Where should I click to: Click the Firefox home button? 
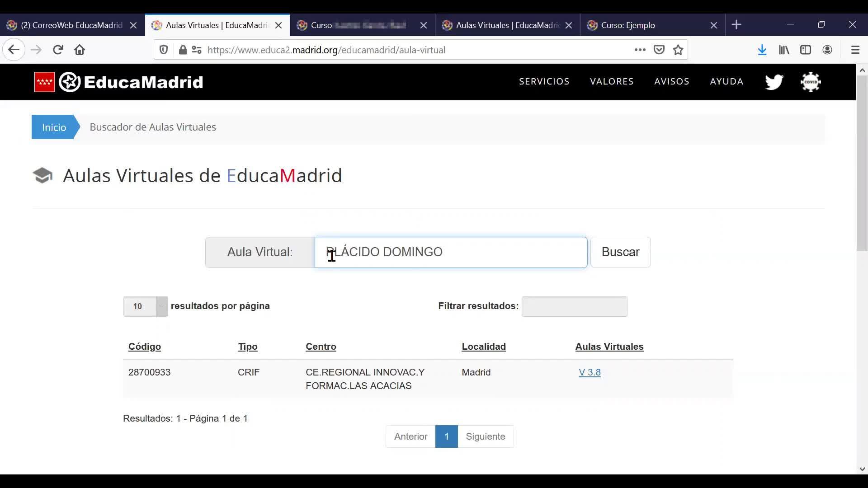(x=80, y=50)
